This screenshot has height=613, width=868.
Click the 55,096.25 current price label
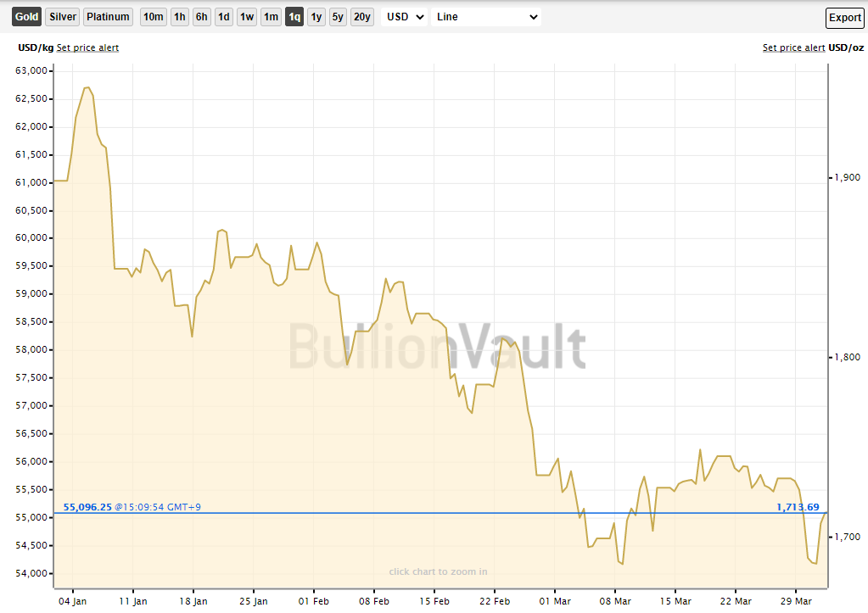pyautogui.click(x=87, y=507)
